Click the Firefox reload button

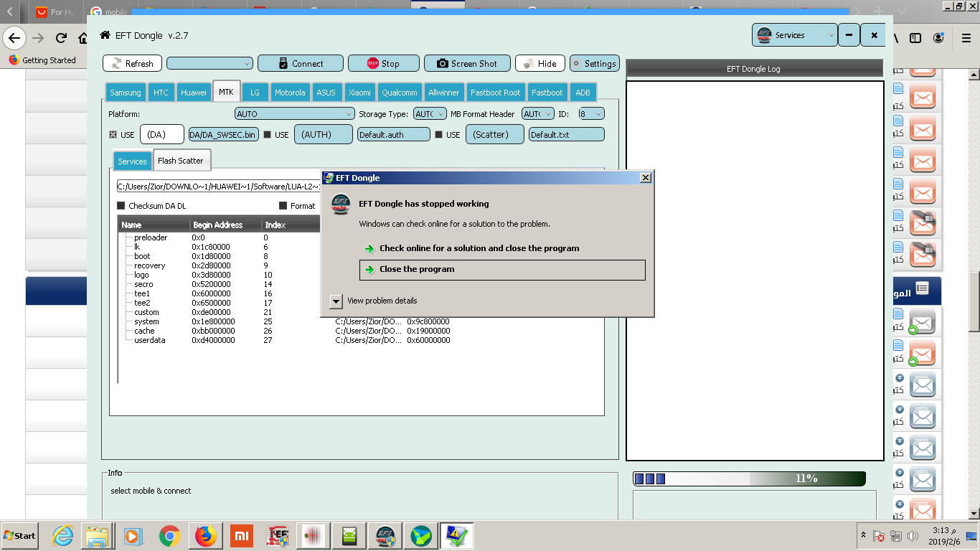click(x=61, y=38)
